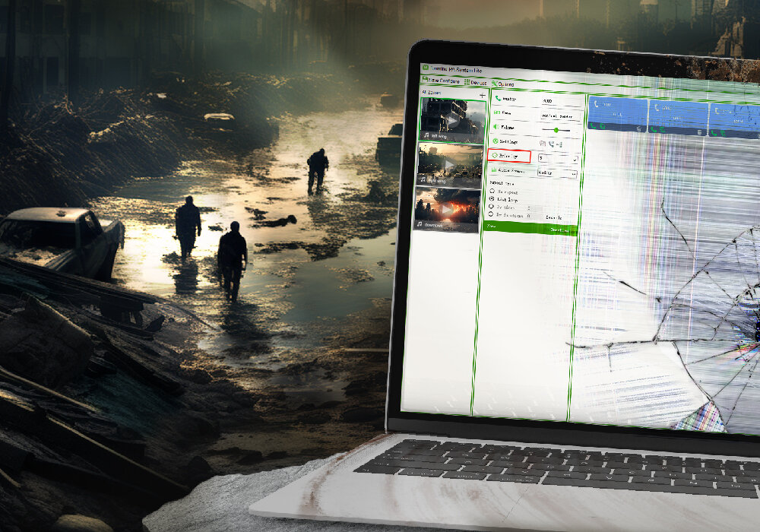Click the green app logo in title bar
The height and width of the screenshot is (532, 760).
pos(425,68)
